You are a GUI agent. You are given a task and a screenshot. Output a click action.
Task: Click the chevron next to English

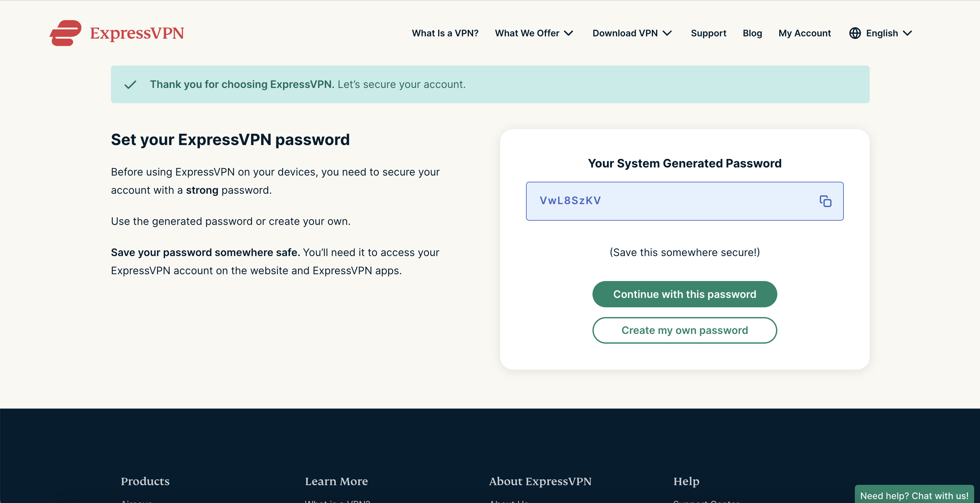907,33
